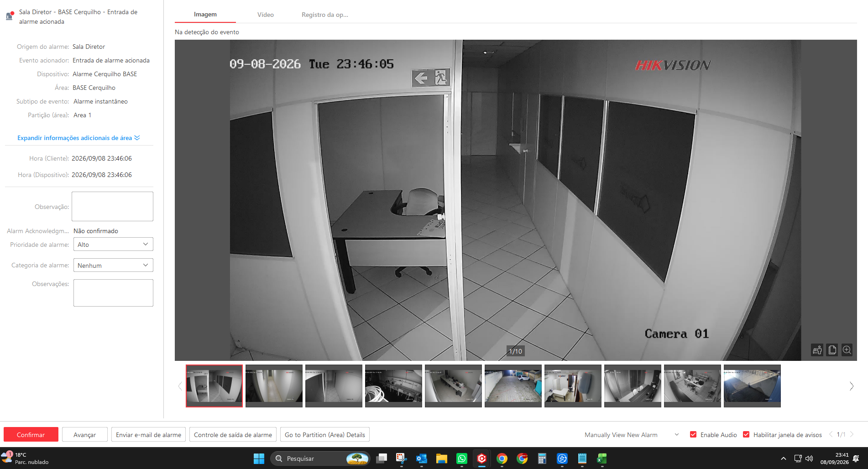868x469 pixels.
Task: Click the weather widget showing 18°C
Action: click(26, 459)
